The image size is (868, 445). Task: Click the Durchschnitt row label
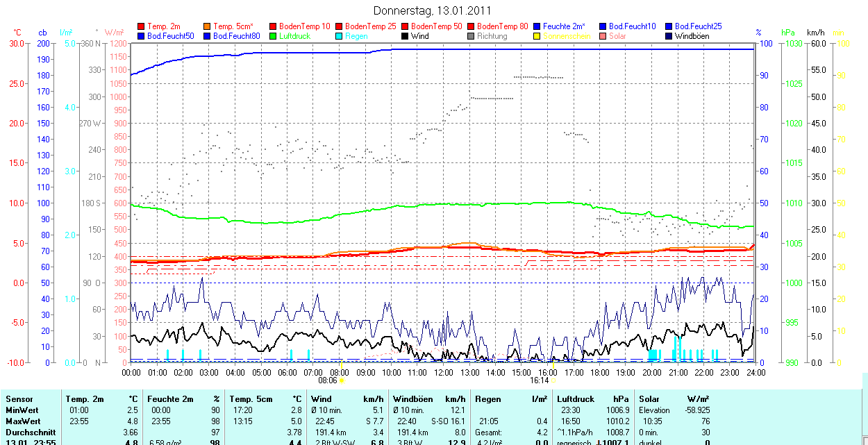coord(30,432)
